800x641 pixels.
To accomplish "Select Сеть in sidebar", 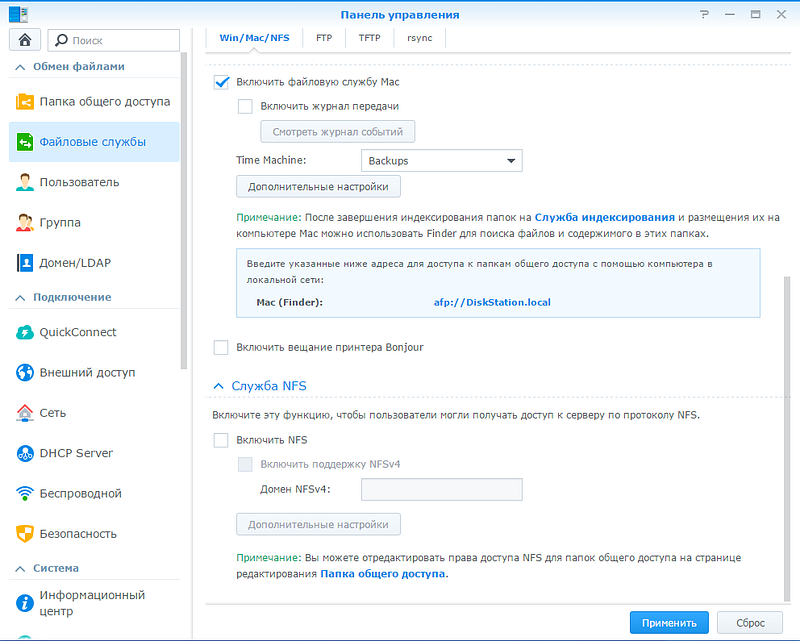I will [94, 413].
